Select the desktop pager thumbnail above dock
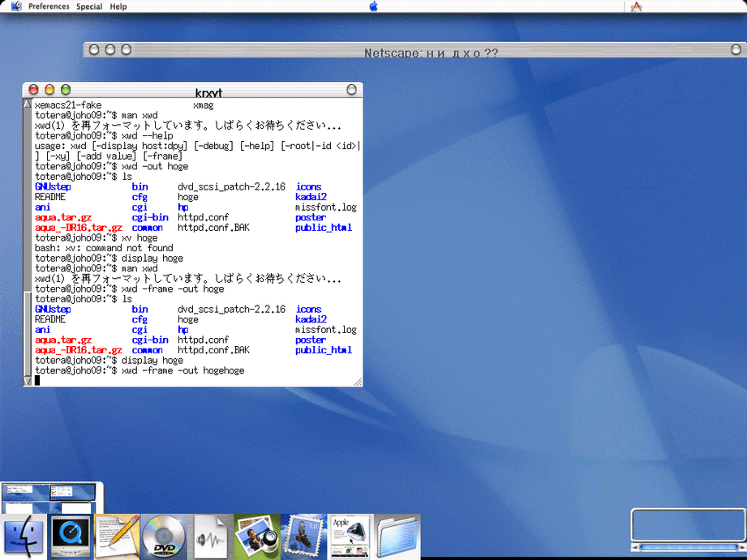Screen dimensions: 747x560 pos(52,496)
